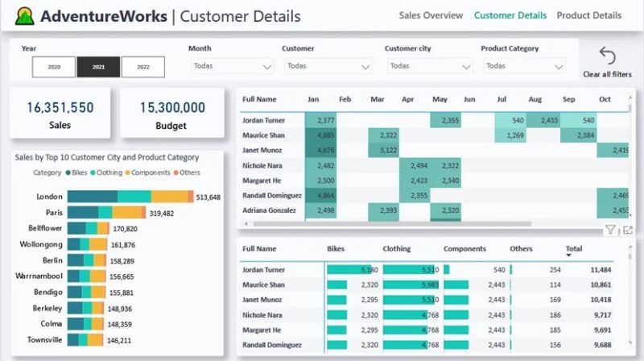
Task: Click the sort arrow under Total column
Action: point(569,255)
